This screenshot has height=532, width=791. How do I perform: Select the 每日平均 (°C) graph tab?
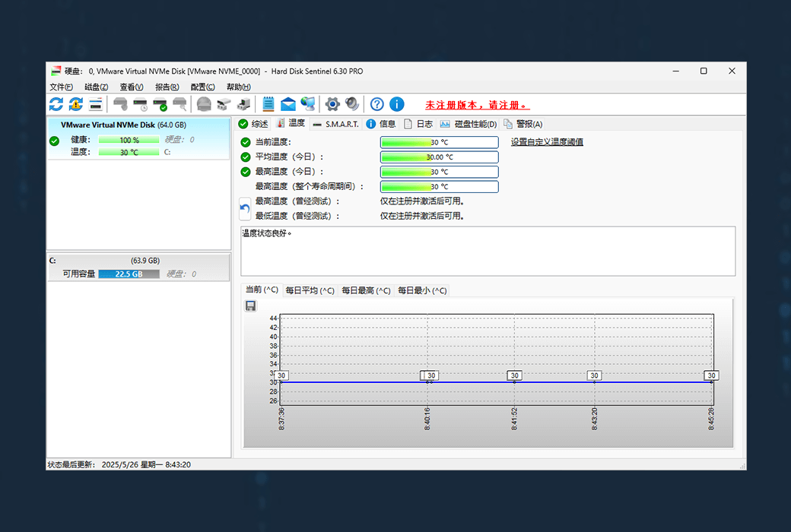[x=310, y=290]
